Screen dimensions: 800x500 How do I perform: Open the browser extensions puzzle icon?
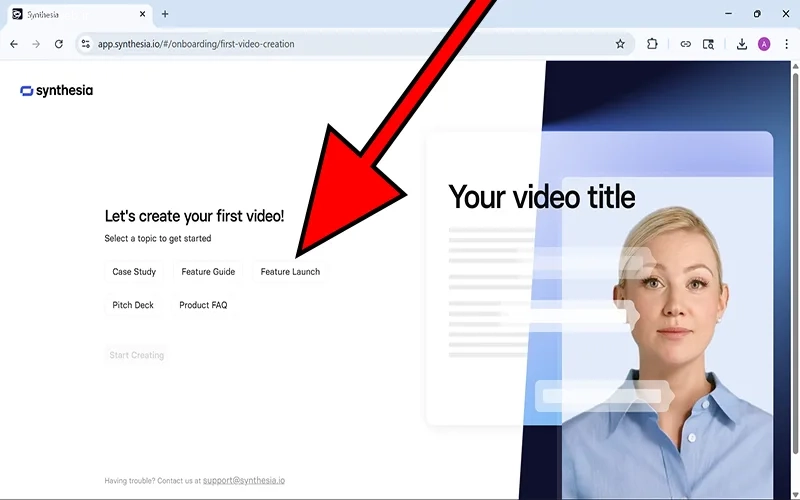[x=652, y=44]
